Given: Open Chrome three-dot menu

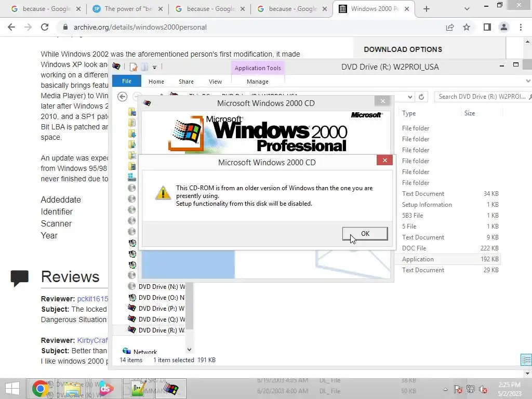Looking at the screenshot, I should click(x=521, y=27).
